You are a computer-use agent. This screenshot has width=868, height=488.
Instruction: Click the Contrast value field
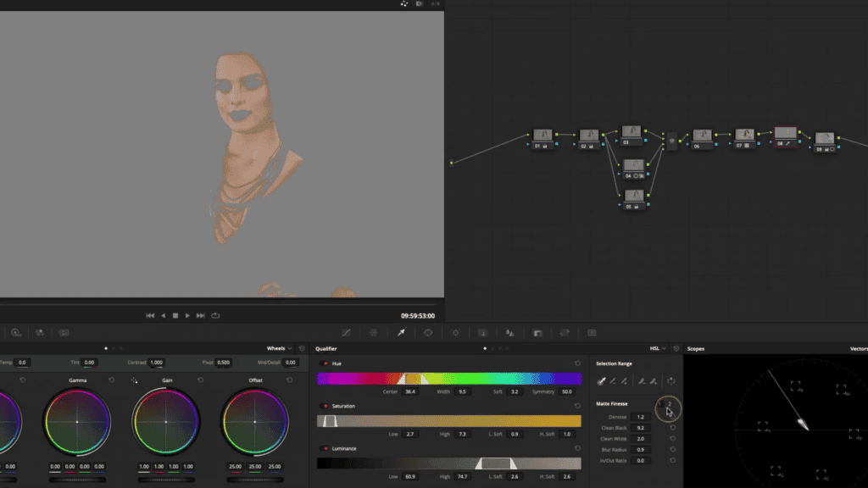(x=157, y=363)
